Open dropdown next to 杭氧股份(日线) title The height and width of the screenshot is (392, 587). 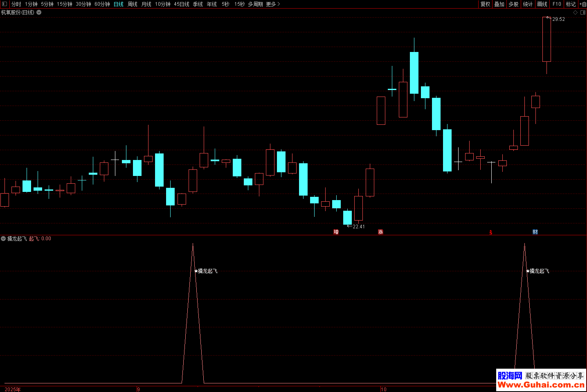click(x=39, y=12)
